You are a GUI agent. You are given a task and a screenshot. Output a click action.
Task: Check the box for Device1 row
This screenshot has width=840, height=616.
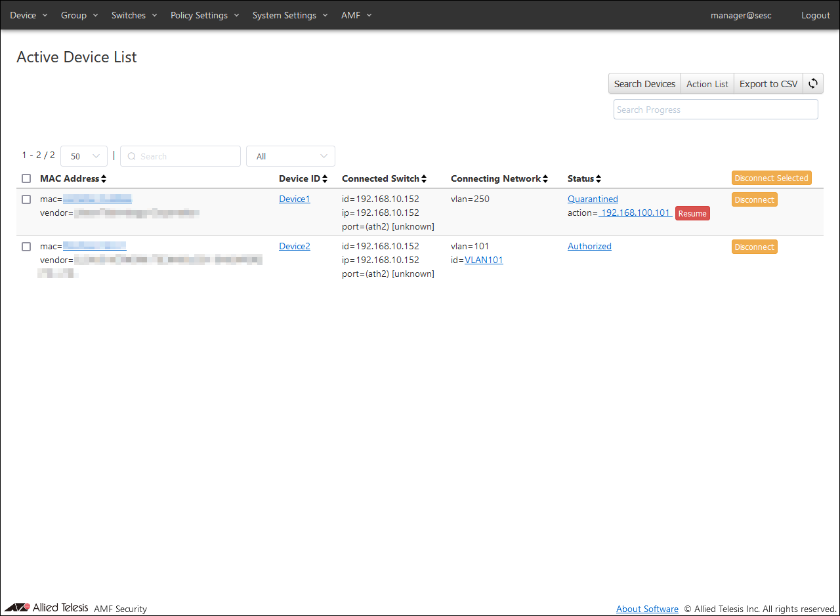click(26, 199)
